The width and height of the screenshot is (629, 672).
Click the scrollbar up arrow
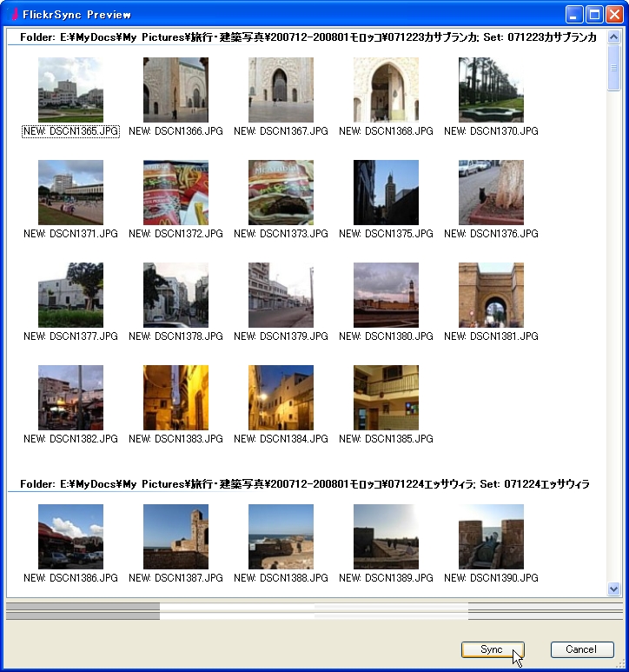tap(613, 37)
